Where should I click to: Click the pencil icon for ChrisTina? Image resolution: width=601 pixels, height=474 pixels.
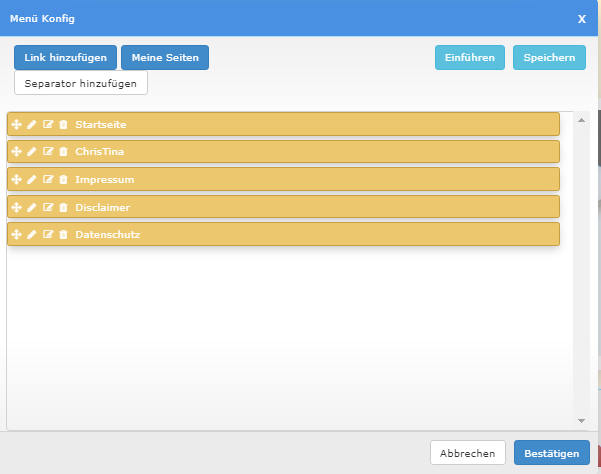(31, 152)
